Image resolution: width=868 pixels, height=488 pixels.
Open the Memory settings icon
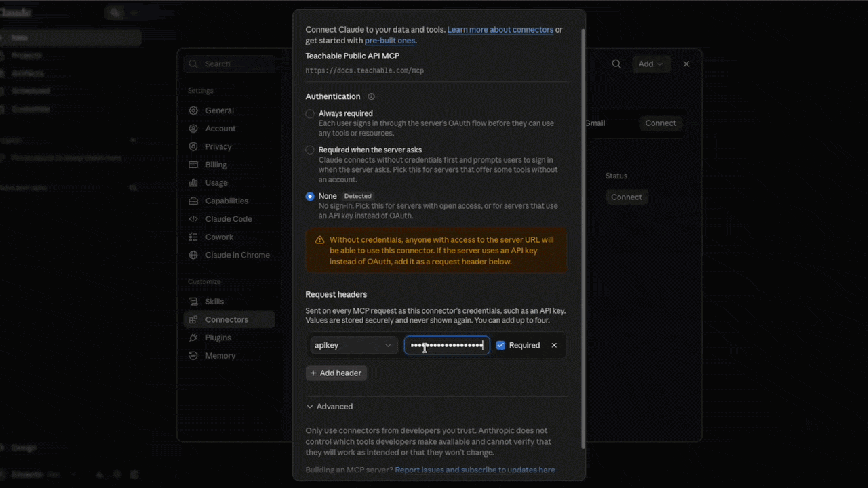tap(193, 356)
